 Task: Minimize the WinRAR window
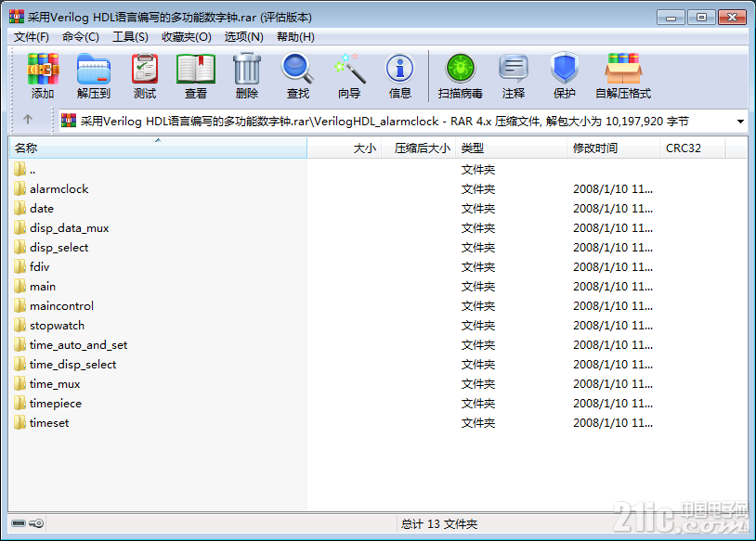tap(671, 18)
